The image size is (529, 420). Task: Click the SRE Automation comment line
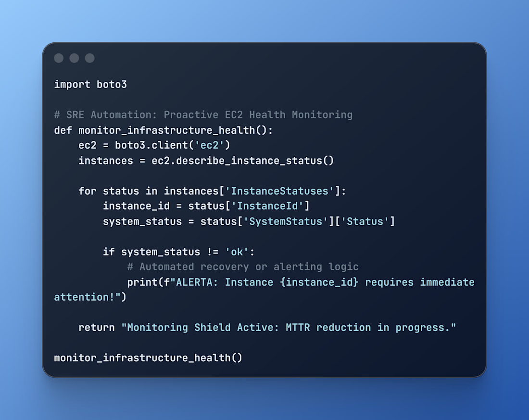203,115
